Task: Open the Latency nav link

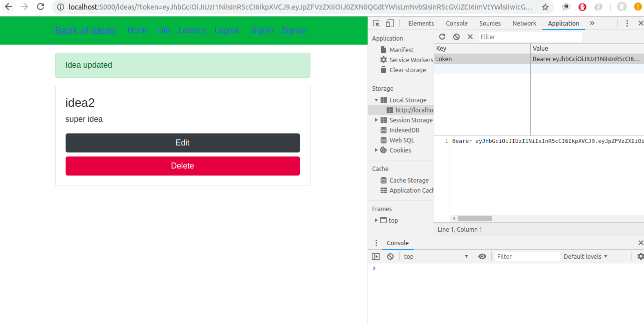Action: (192, 30)
